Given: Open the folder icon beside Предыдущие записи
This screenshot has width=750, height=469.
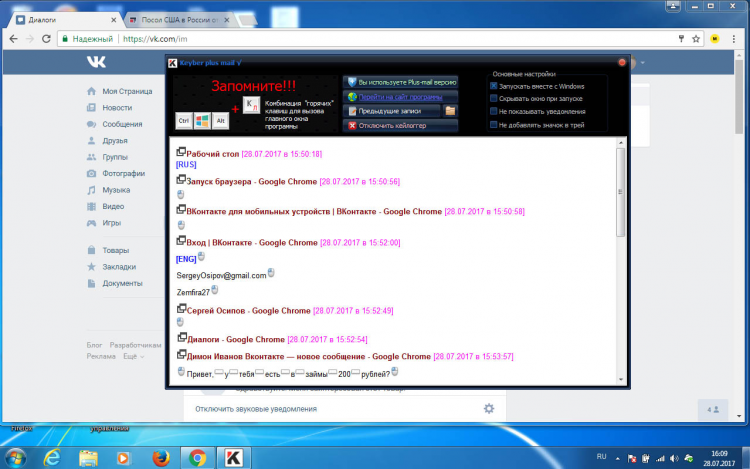Looking at the screenshot, I should click(450, 111).
